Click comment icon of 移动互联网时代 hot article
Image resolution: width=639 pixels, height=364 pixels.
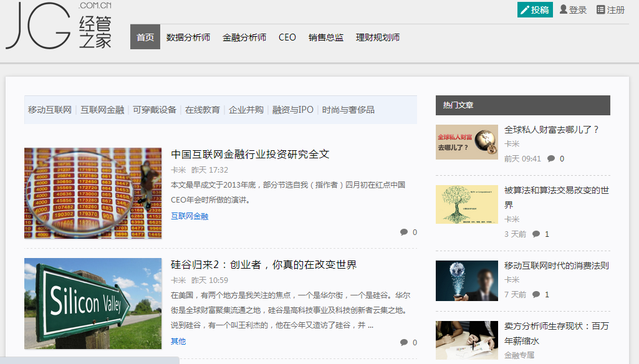click(536, 294)
